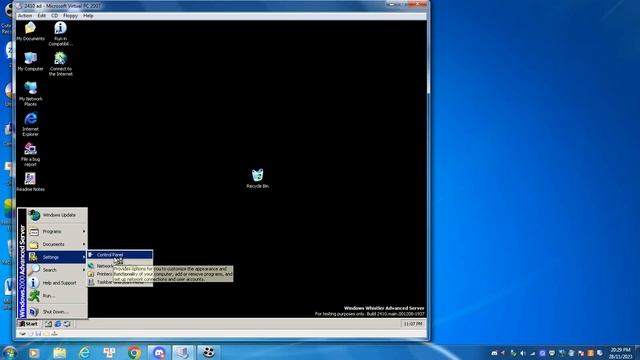Select Run in Compatibility desktop icon

(x=60, y=33)
